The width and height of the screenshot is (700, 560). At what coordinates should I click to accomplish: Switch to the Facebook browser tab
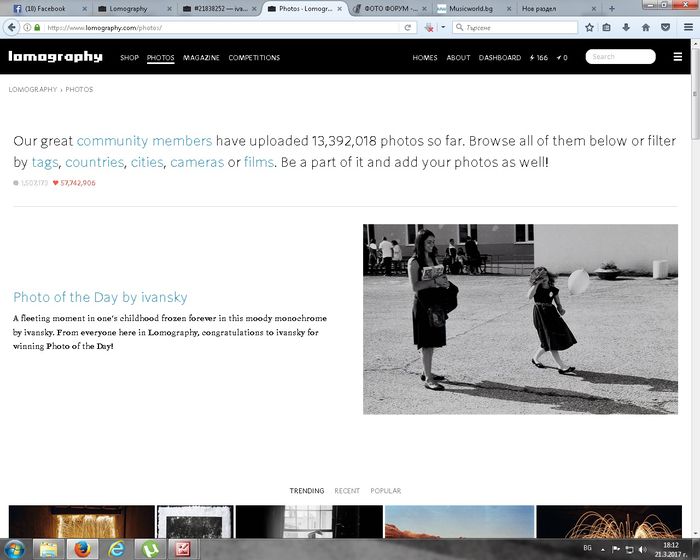pyautogui.click(x=45, y=8)
